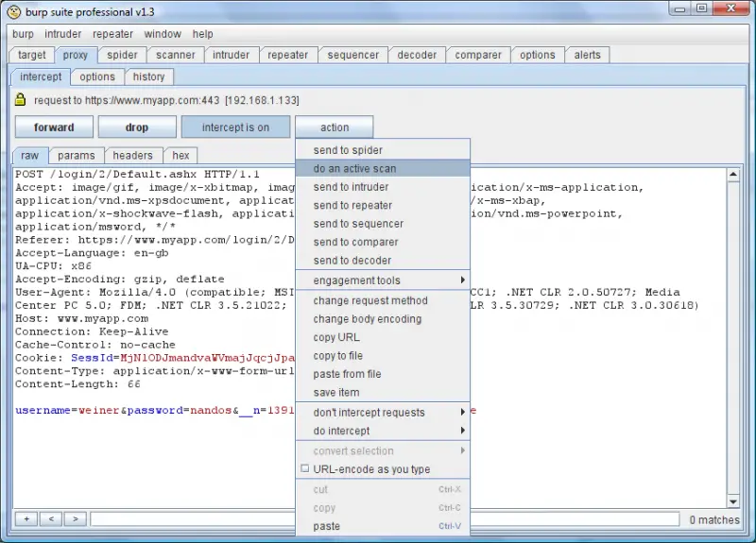Select 'do an active scan' menu entry
Image resolution: width=756 pixels, height=543 pixels.
click(x=383, y=168)
